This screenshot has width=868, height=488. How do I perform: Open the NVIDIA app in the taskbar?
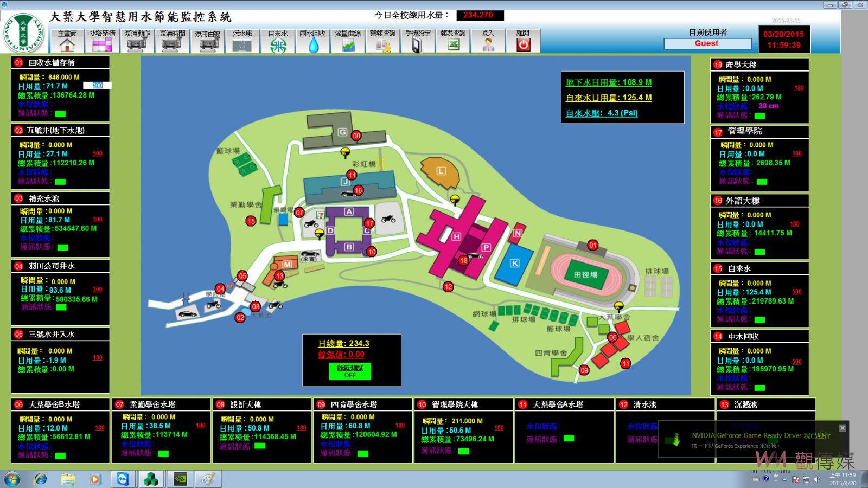[x=180, y=479]
